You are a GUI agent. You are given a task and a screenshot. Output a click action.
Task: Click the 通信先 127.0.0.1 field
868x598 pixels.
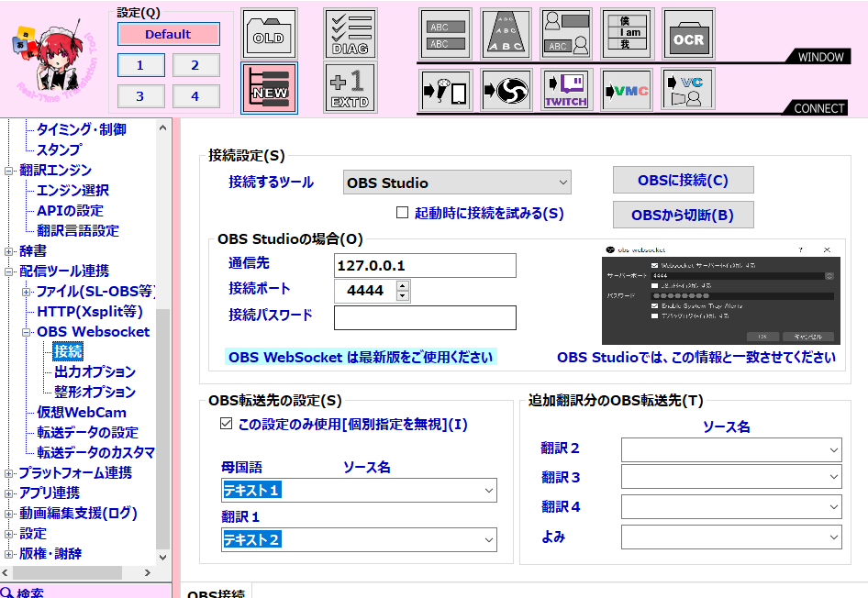(425, 266)
